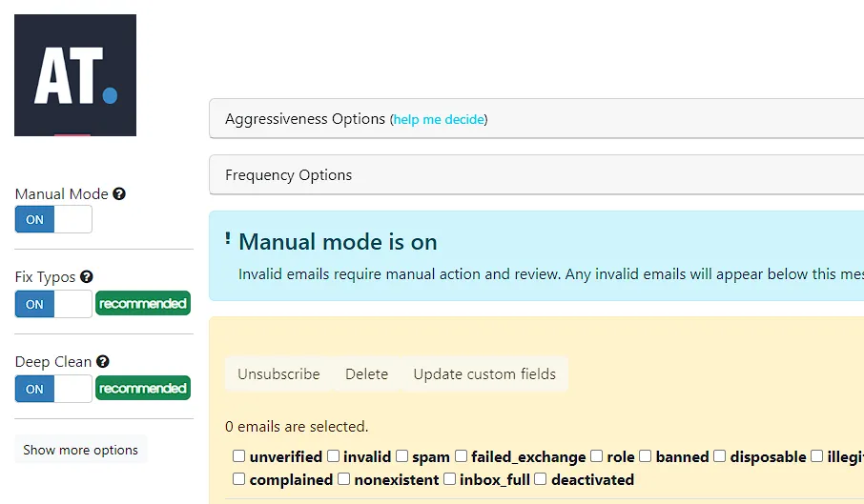Click the Unsubscribe button

pyautogui.click(x=278, y=374)
